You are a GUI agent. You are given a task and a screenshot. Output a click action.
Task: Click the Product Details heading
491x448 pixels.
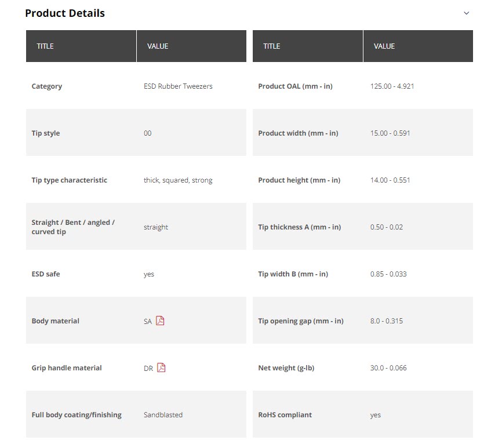pyautogui.click(x=65, y=13)
